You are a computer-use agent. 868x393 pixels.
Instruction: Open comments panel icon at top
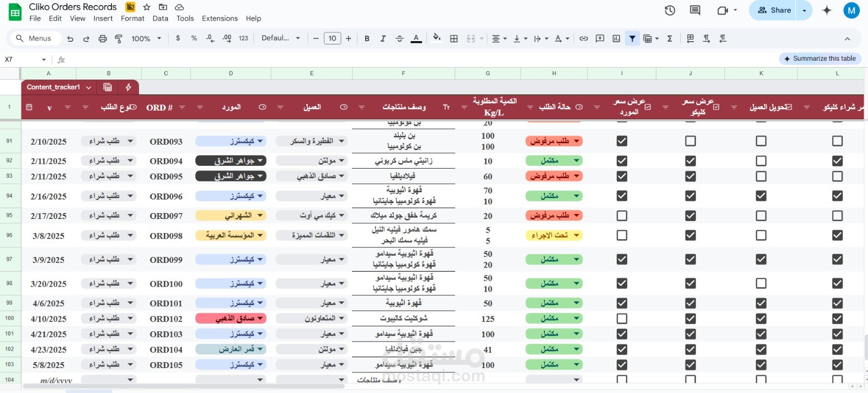click(695, 10)
